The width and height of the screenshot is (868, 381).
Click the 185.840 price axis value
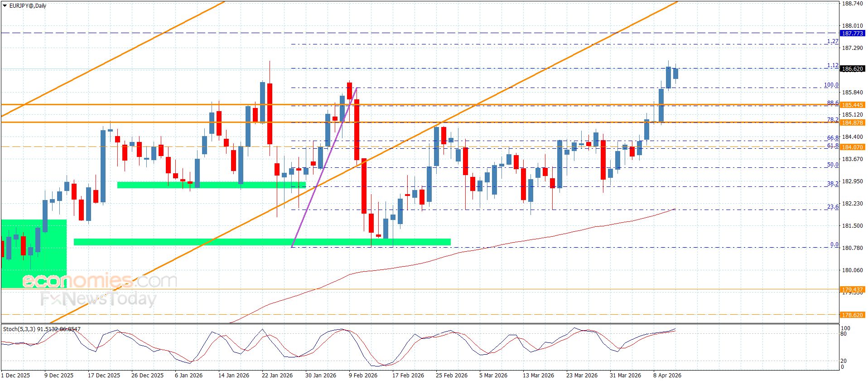tap(852, 93)
